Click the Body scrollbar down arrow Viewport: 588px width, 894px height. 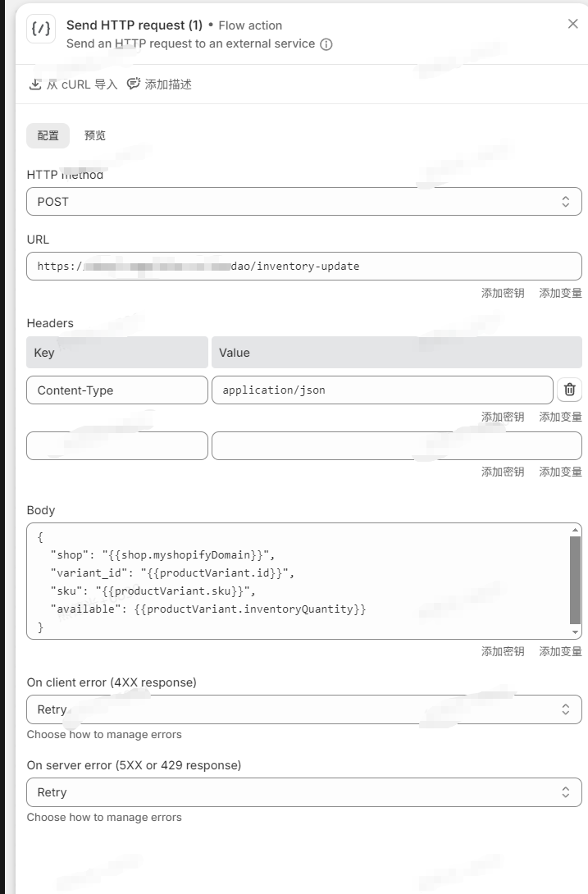575,632
